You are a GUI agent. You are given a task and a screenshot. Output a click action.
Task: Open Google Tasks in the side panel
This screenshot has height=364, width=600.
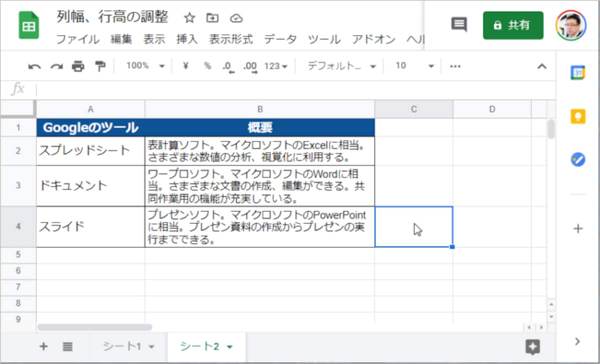(x=578, y=160)
